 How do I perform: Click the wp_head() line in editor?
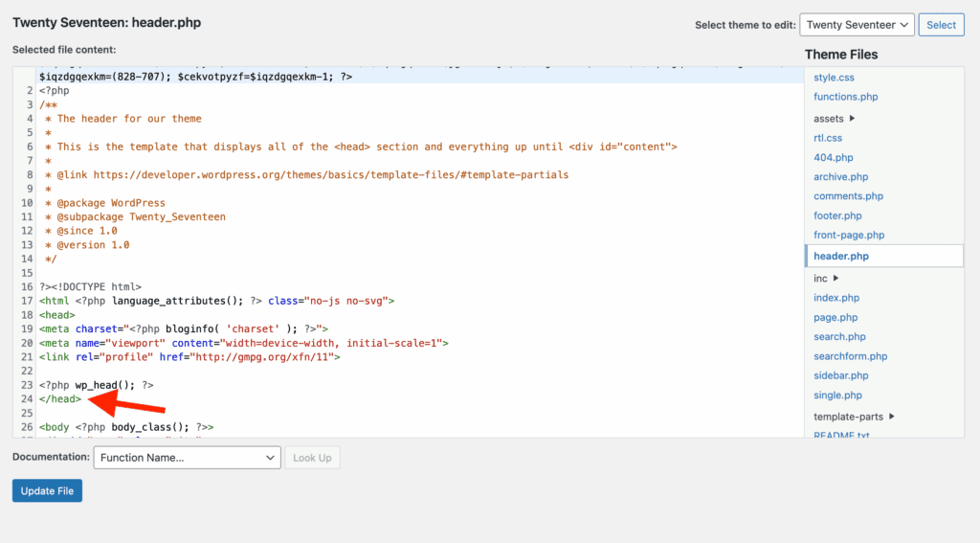97,385
